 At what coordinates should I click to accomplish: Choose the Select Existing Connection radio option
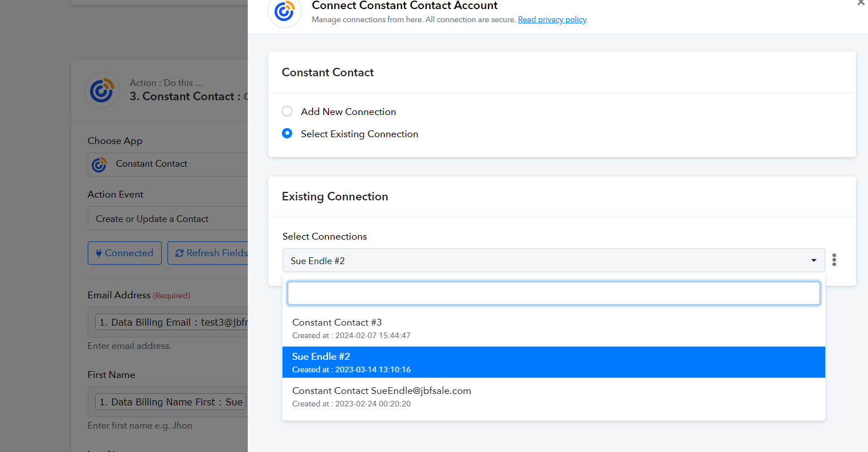click(288, 134)
